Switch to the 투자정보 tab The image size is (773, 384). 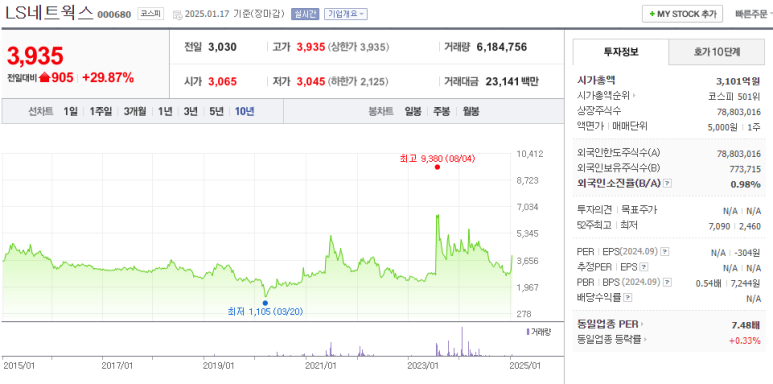tap(621, 52)
